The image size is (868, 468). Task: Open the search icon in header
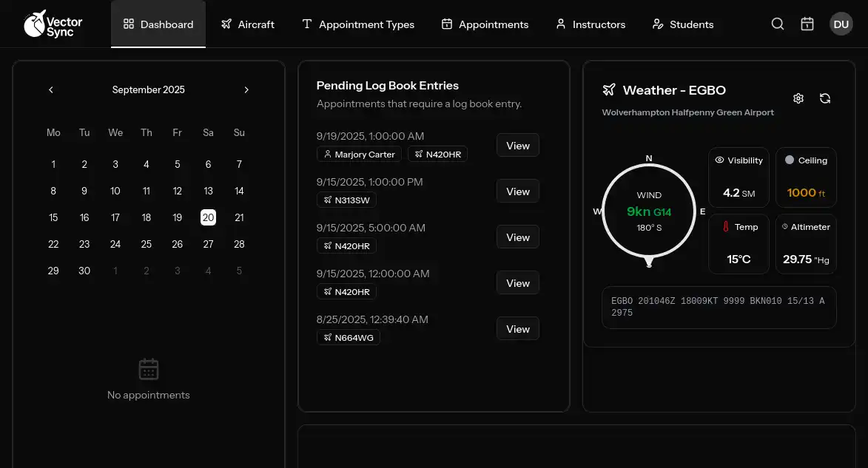click(x=778, y=24)
